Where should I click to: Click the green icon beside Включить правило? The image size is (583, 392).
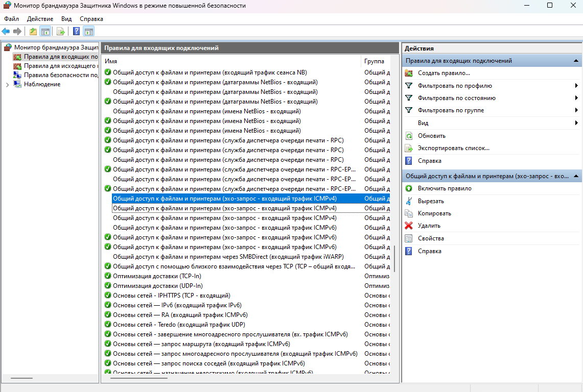click(409, 188)
